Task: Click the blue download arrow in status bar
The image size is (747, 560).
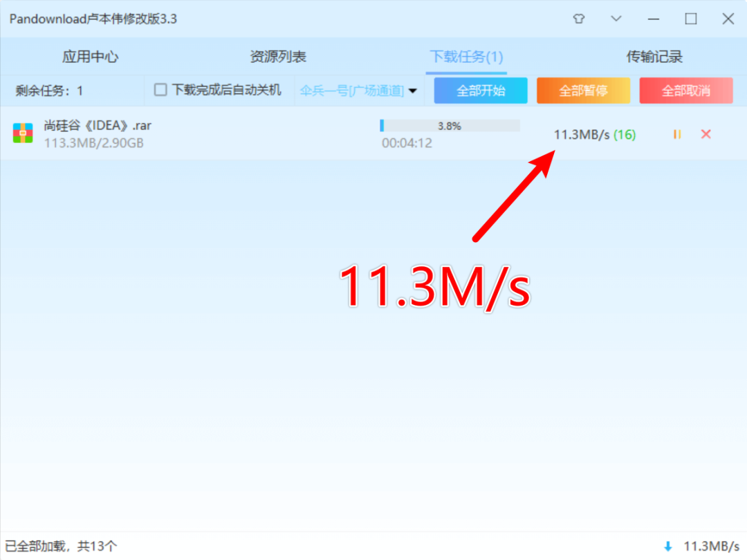Action: click(668, 547)
